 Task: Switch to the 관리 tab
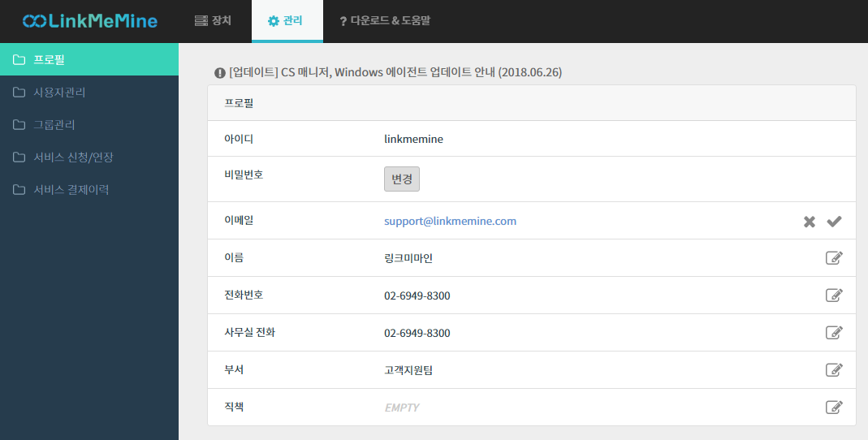tap(286, 21)
